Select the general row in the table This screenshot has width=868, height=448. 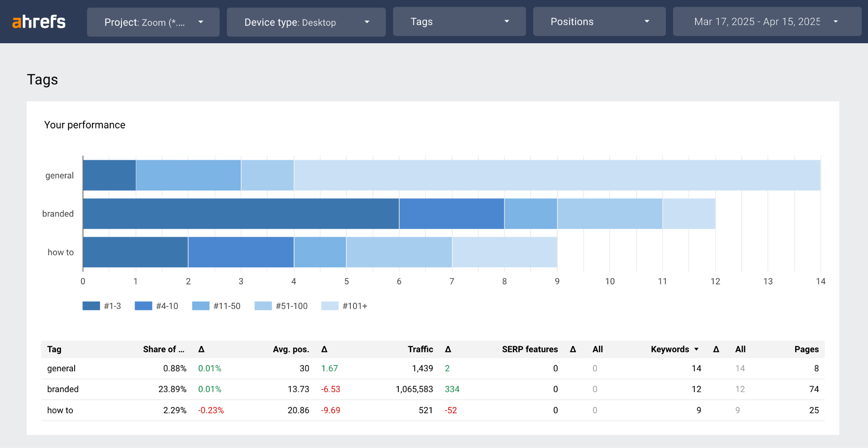pyautogui.click(x=61, y=368)
